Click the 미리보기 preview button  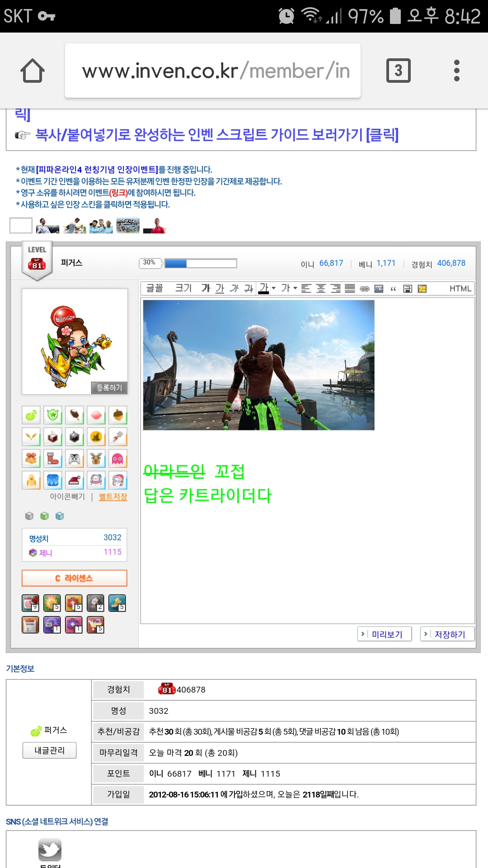point(385,634)
